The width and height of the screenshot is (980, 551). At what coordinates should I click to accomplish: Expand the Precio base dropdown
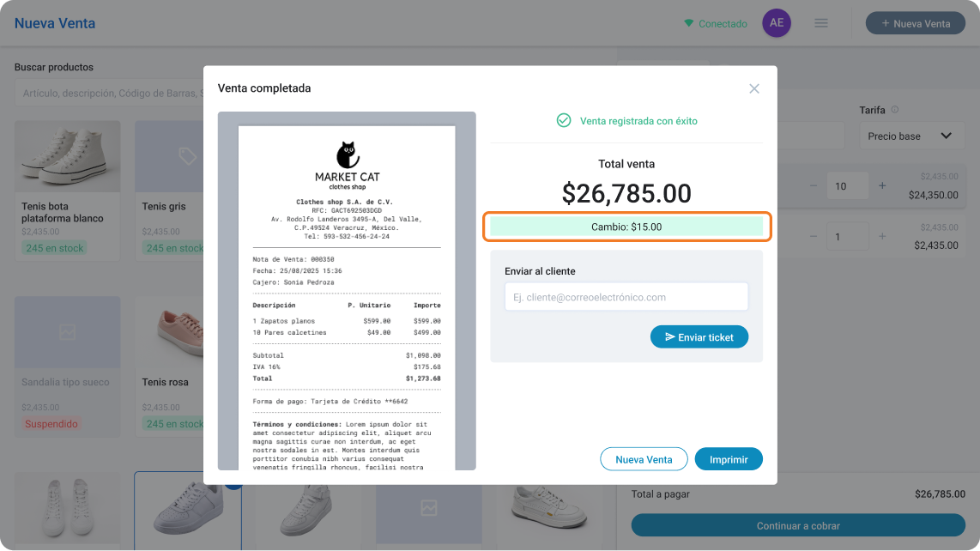[912, 136]
